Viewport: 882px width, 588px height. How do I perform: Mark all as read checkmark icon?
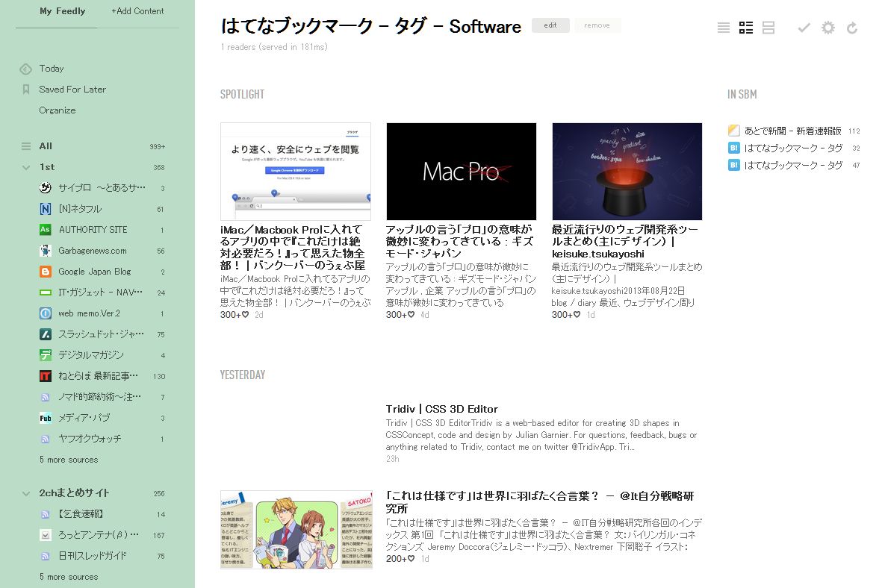(804, 28)
